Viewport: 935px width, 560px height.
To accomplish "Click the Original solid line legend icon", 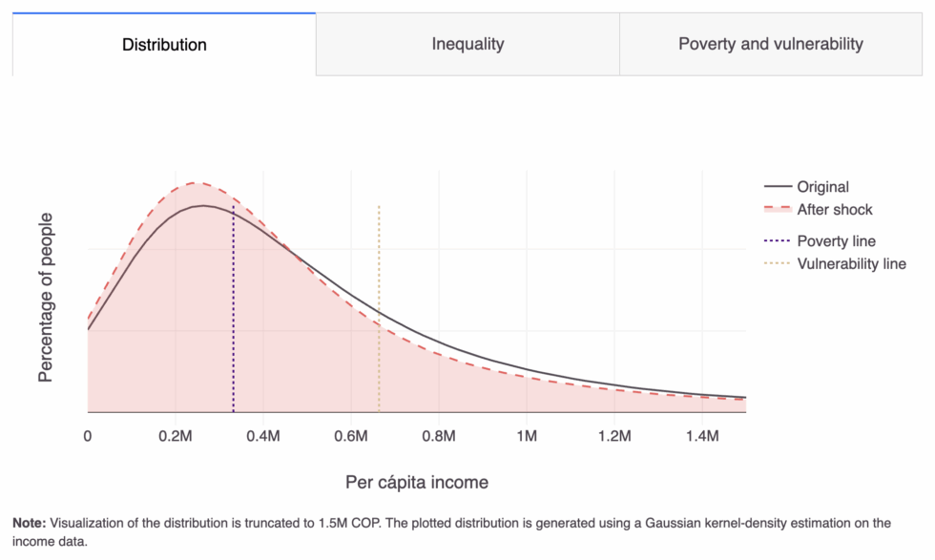I will 778,187.
